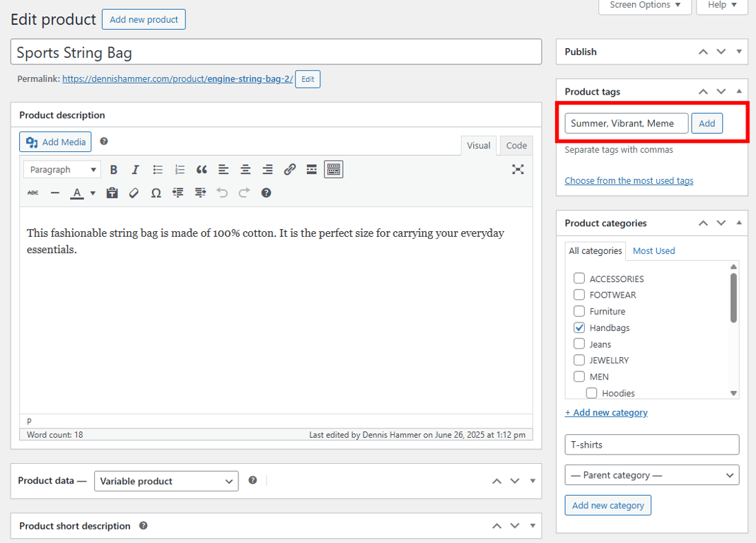Viewport: 756px width, 543px height.
Task: Open the Add Media dialog
Action: pos(54,141)
